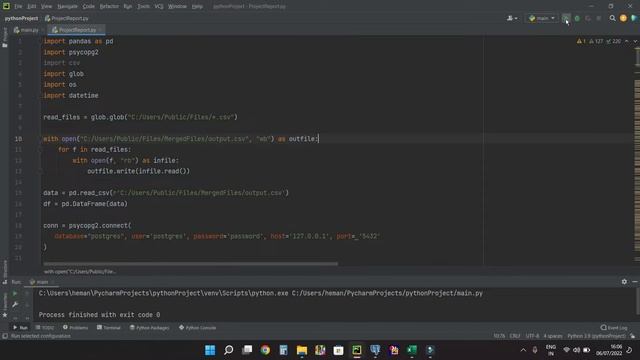640x360 pixels.
Task: Click the green Run button in toolbar
Action: (x=566, y=18)
